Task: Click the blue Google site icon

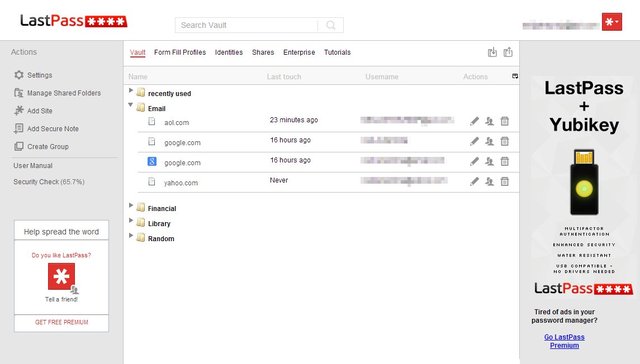Action: tap(152, 162)
